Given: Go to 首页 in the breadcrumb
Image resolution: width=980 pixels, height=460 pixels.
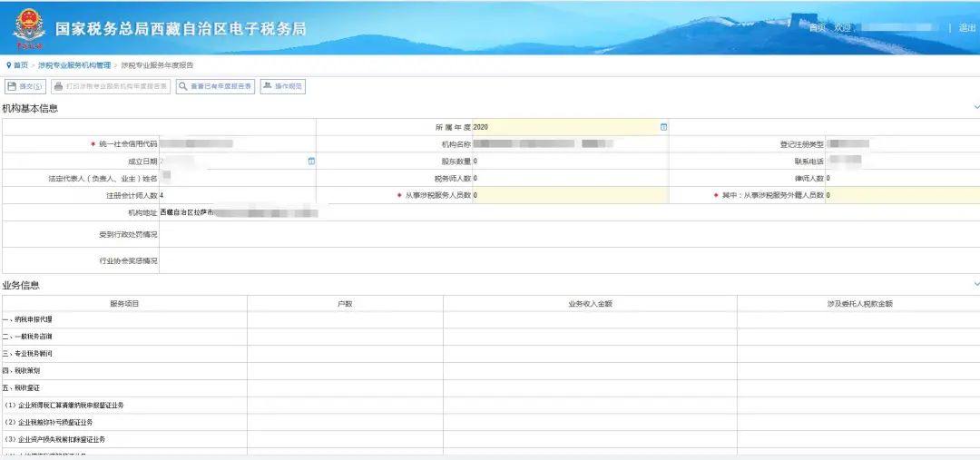Looking at the screenshot, I should coord(21,65).
